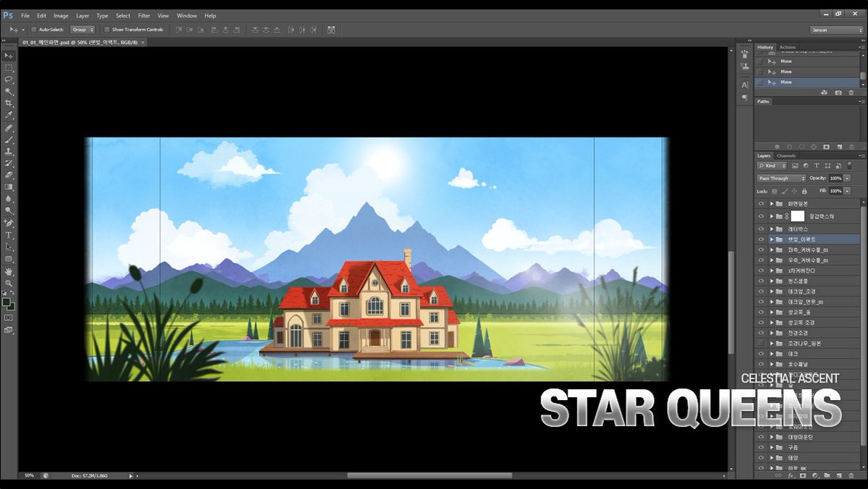Enable Show Transform Controls checkbox

[107, 30]
